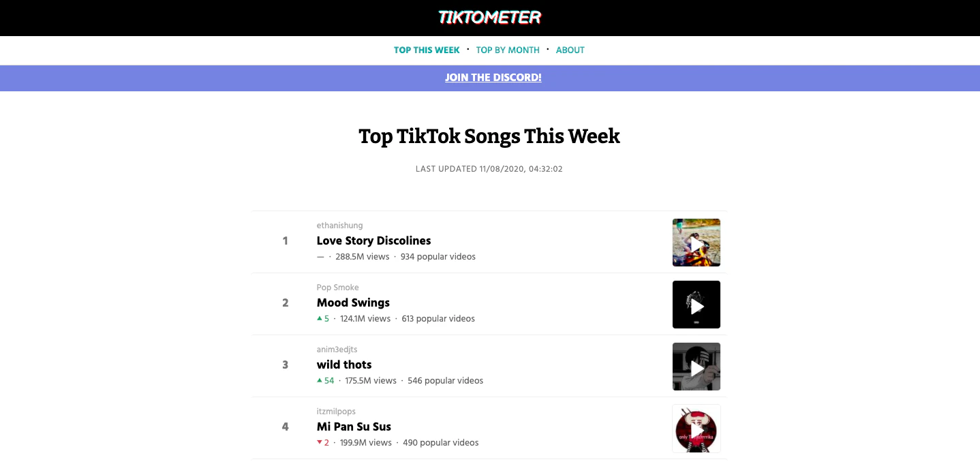980x464 pixels.
Task: Click the Mood Swings song title
Action: pos(352,303)
